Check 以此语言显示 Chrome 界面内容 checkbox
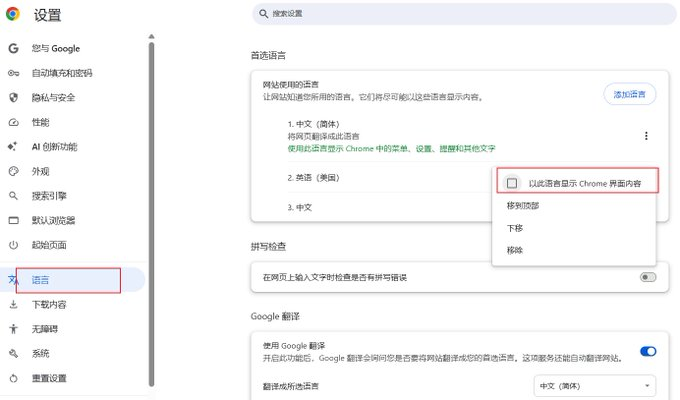Viewport: 680px width, 400px height. (512, 183)
